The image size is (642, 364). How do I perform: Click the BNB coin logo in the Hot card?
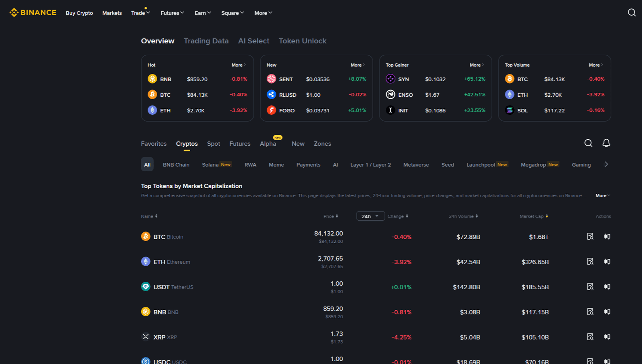(152, 79)
